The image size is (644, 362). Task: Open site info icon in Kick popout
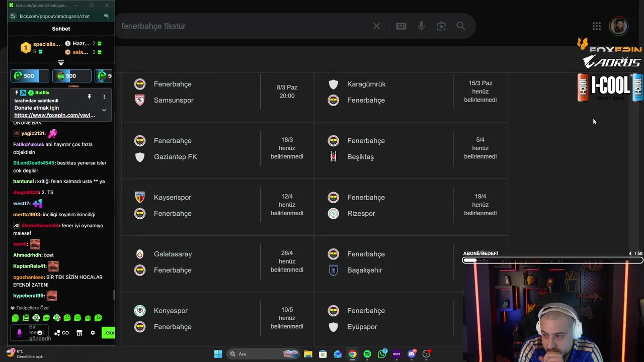(13, 16)
